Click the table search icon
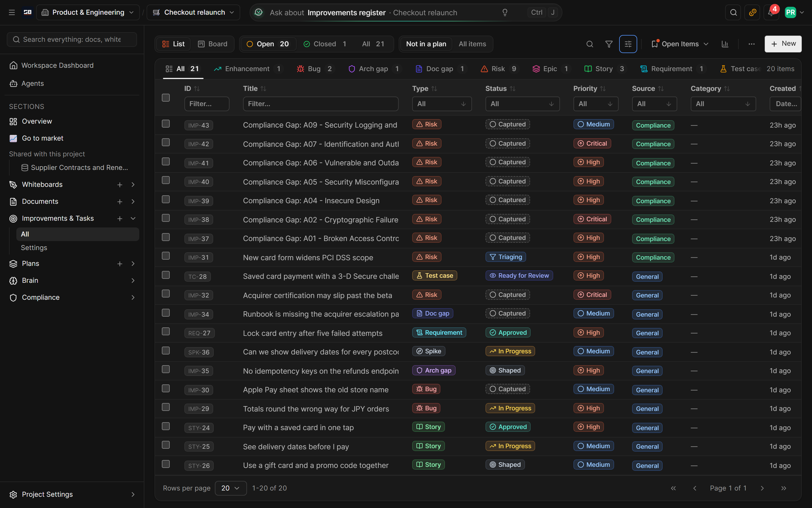Viewport: 812px width, 508px height. coord(590,44)
